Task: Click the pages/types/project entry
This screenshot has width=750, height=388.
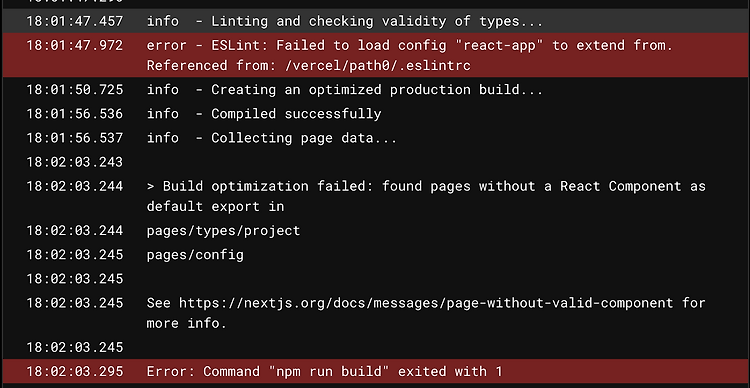Action: click(223, 231)
